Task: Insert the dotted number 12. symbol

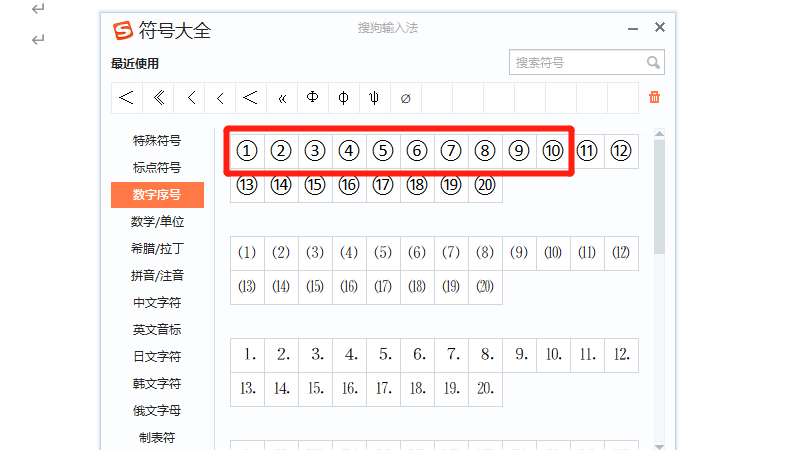Action: pos(621,354)
